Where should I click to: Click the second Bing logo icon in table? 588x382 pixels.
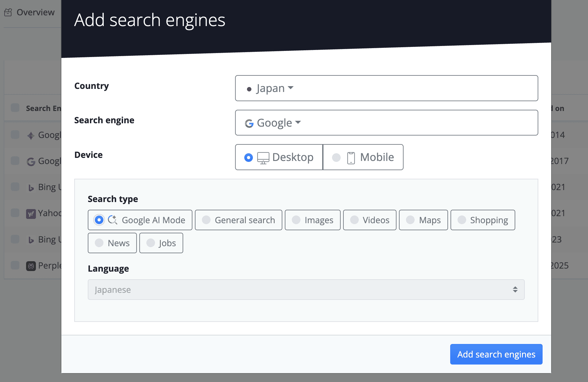pos(31,240)
